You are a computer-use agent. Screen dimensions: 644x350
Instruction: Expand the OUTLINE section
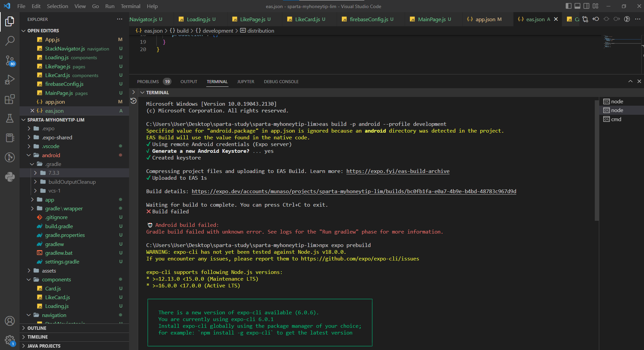[x=74, y=328]
